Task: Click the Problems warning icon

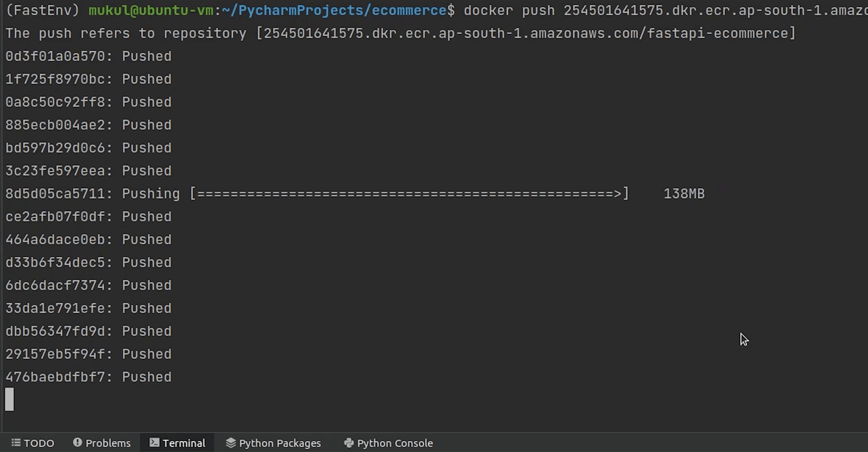Action: tap(77, 442)
